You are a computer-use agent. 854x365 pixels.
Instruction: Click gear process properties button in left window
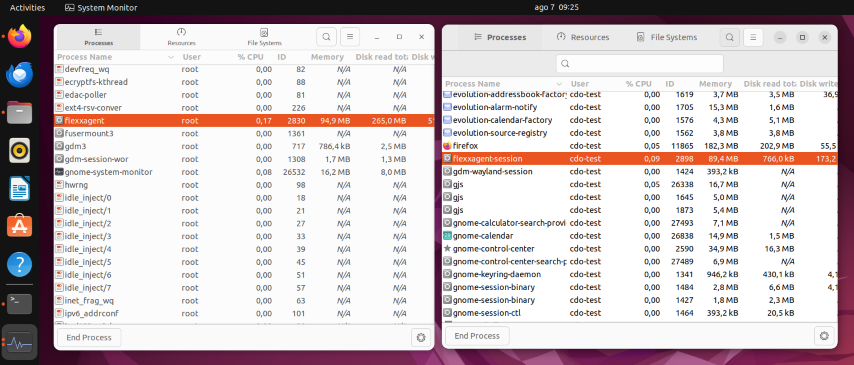tap(420, 338)
